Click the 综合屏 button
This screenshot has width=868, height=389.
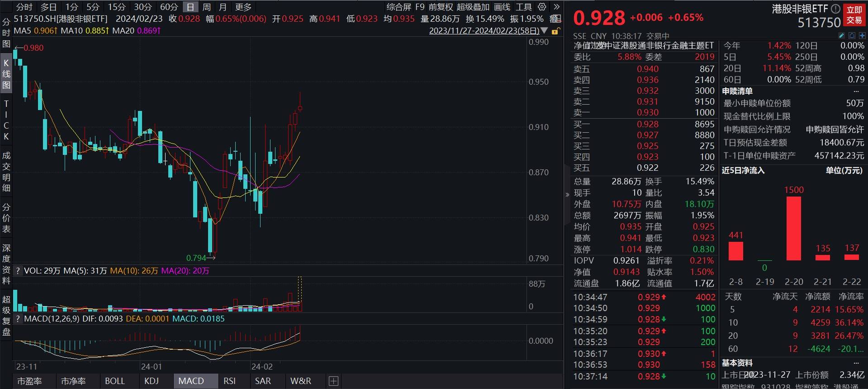coord(398,7)
